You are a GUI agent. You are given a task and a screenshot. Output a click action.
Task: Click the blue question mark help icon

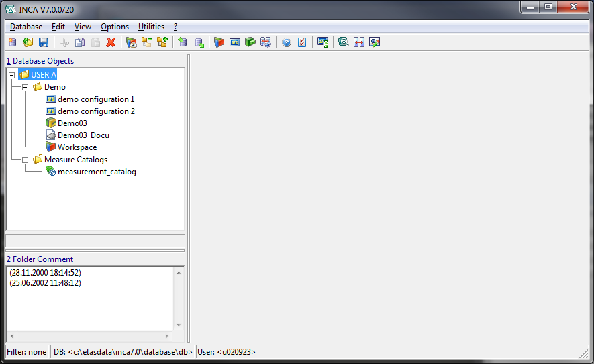pyautogui.click(x=287, y=42)
